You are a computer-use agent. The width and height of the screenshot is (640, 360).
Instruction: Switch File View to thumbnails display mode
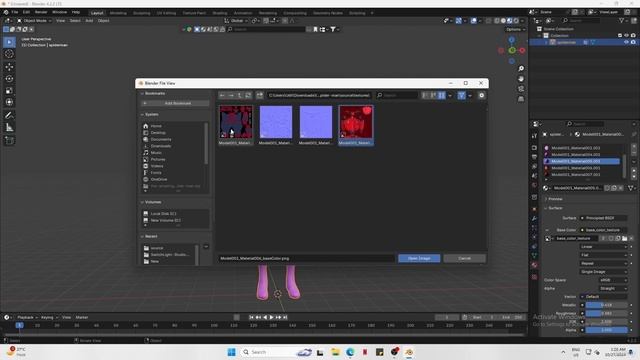tap(442, 95)
